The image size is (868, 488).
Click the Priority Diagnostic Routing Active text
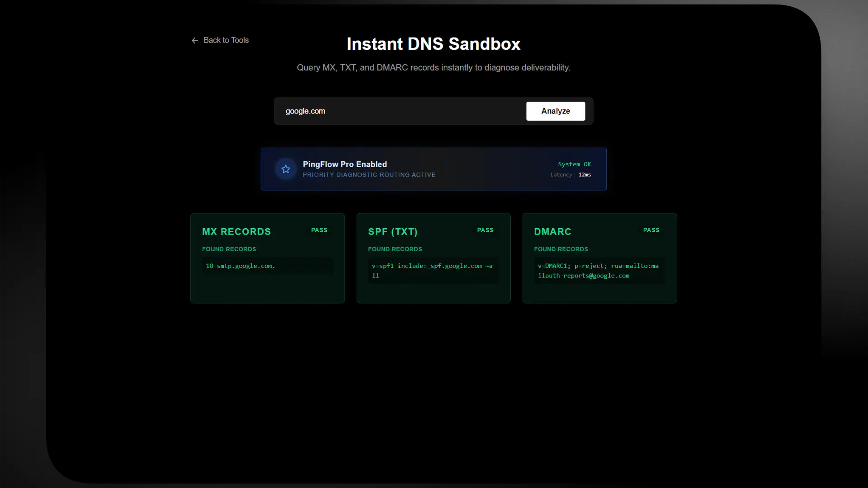(x=369, y=175)
